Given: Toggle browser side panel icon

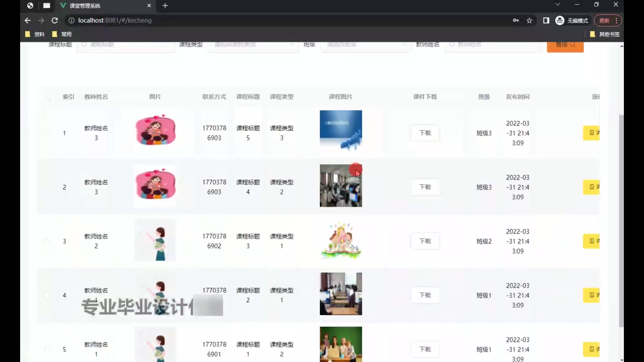Looking at the screenshot, I should pos(546,20).
